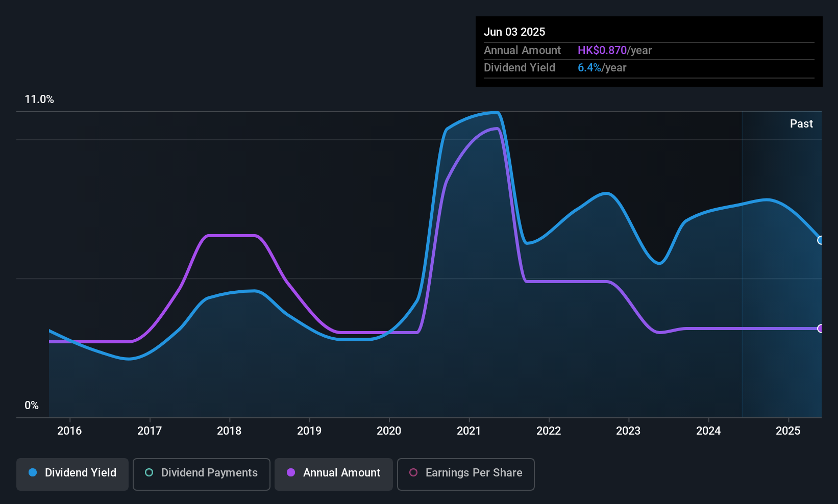Click the Jun 03 2025 tooltip date
The image size is (838, 504).
(514, 32)
